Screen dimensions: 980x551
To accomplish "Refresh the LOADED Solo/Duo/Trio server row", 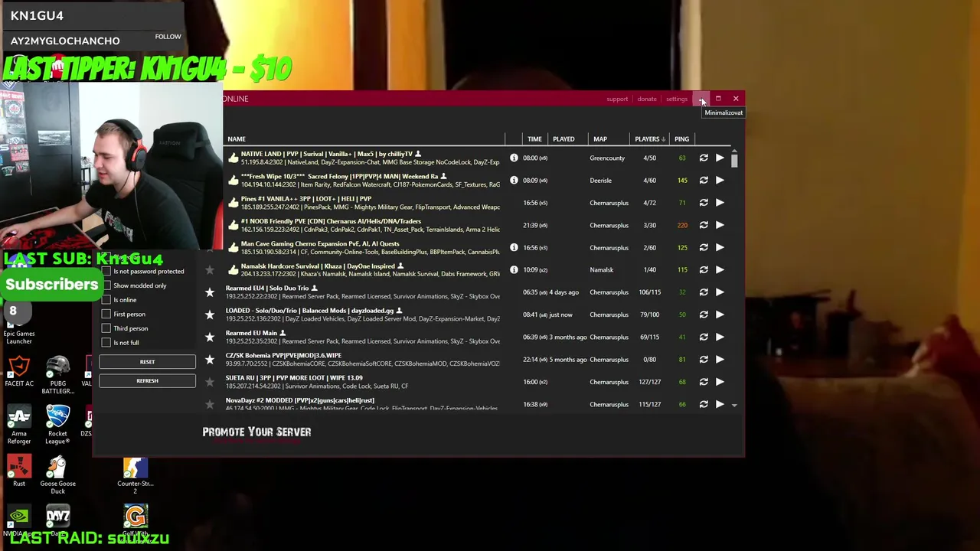I will click(704, 315).
